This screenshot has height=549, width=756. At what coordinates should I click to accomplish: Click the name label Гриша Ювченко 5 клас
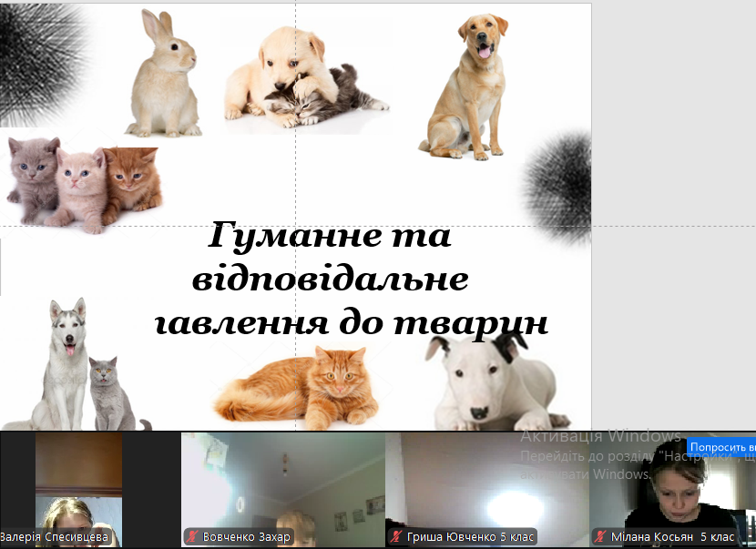471,537
